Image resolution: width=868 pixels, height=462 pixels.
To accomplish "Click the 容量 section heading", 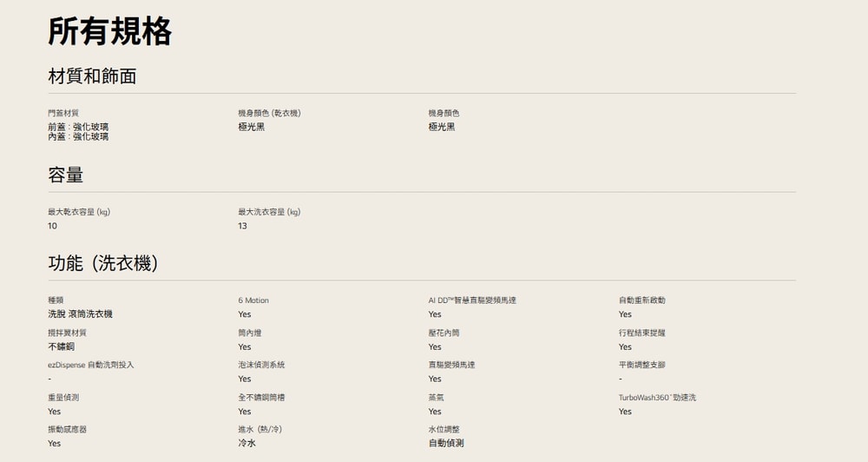I will (66, 175).
